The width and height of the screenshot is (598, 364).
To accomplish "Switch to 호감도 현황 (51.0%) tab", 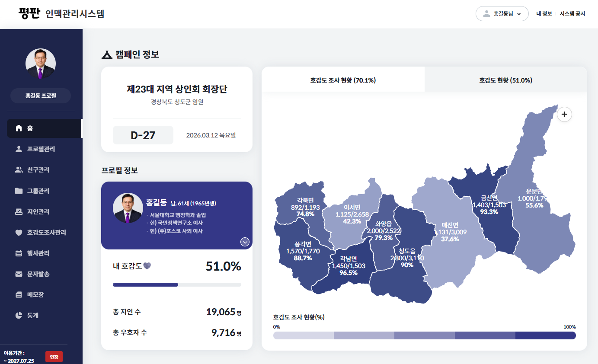I will pyautogui.click(x=505, y=80).
